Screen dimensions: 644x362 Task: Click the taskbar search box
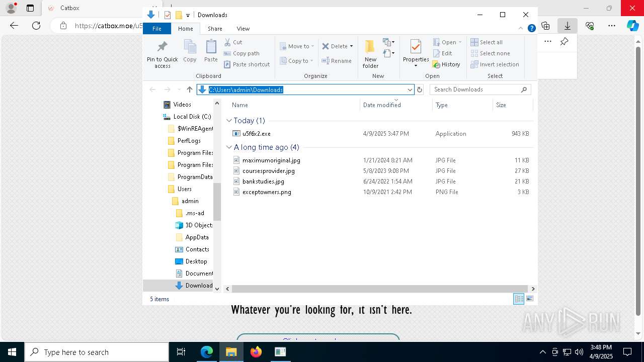tap(97, 352)
